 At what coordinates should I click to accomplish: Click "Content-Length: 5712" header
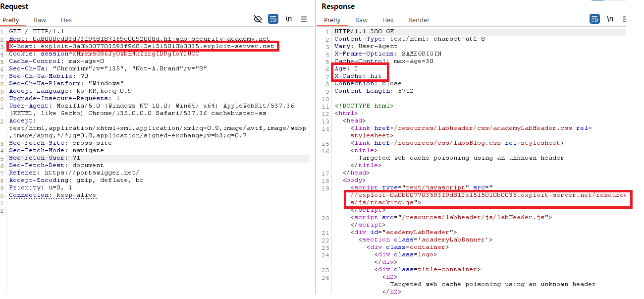374,91
